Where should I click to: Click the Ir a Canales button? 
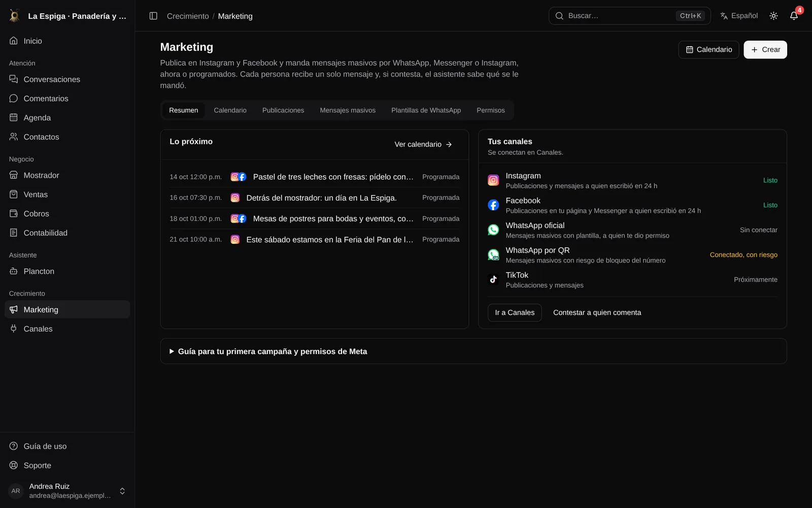coord(515,313)
